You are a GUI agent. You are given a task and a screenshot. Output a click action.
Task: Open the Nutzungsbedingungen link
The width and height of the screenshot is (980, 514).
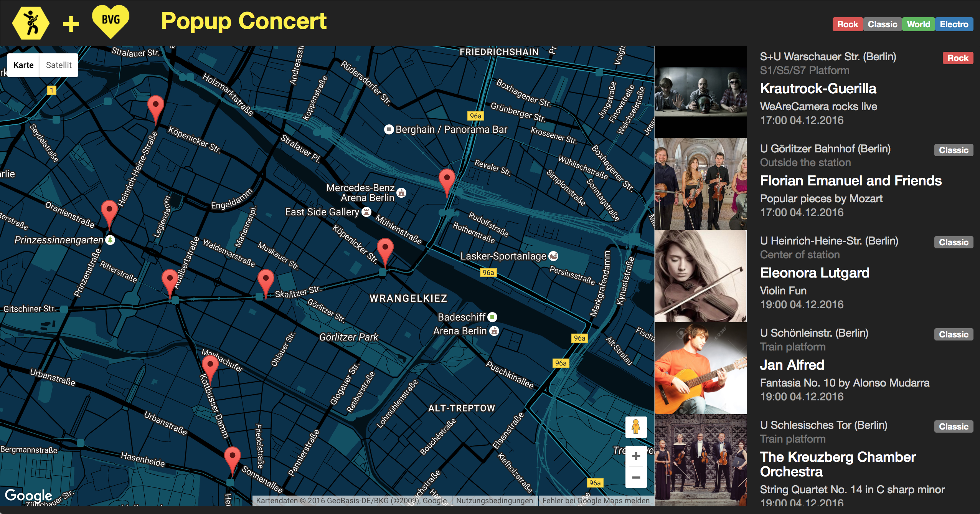coord(494,501)
